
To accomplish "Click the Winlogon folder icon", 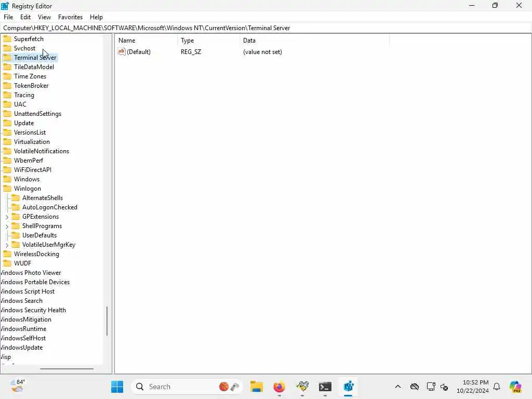I will (7, 189).
